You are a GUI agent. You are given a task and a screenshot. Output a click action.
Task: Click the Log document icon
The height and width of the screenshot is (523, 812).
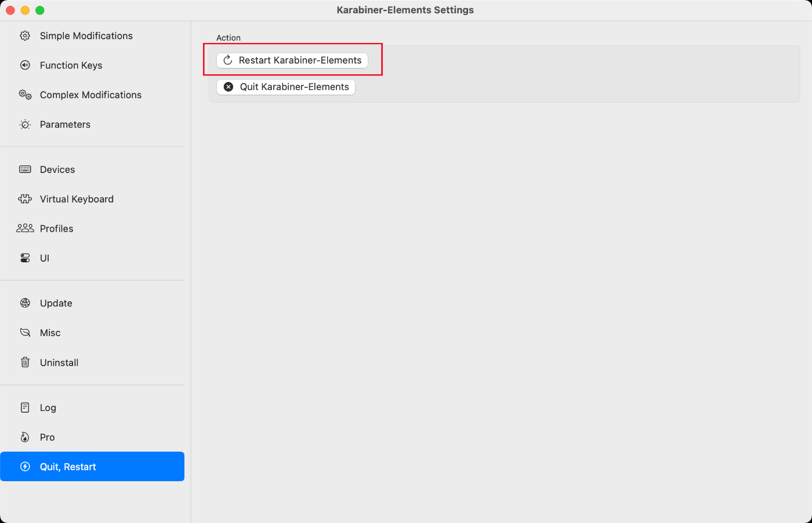pos(25,407)
